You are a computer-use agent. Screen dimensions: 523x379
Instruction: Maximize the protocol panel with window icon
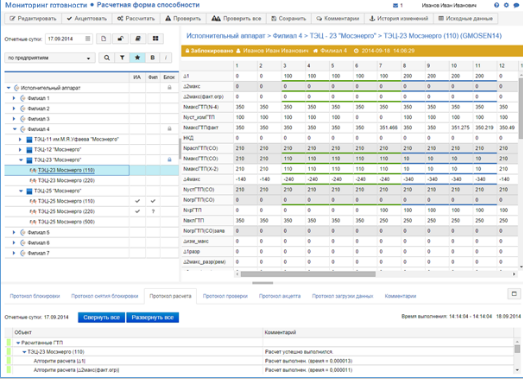pos(514,294)
